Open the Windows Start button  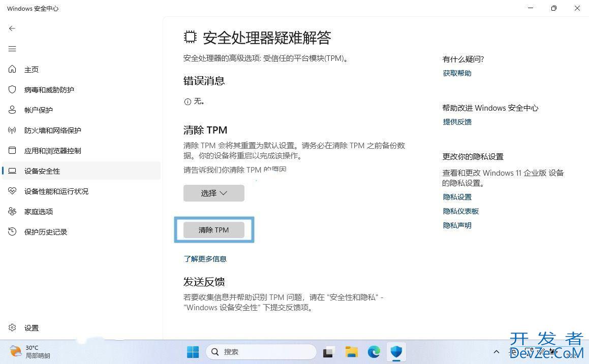click(x=193, y=352)
